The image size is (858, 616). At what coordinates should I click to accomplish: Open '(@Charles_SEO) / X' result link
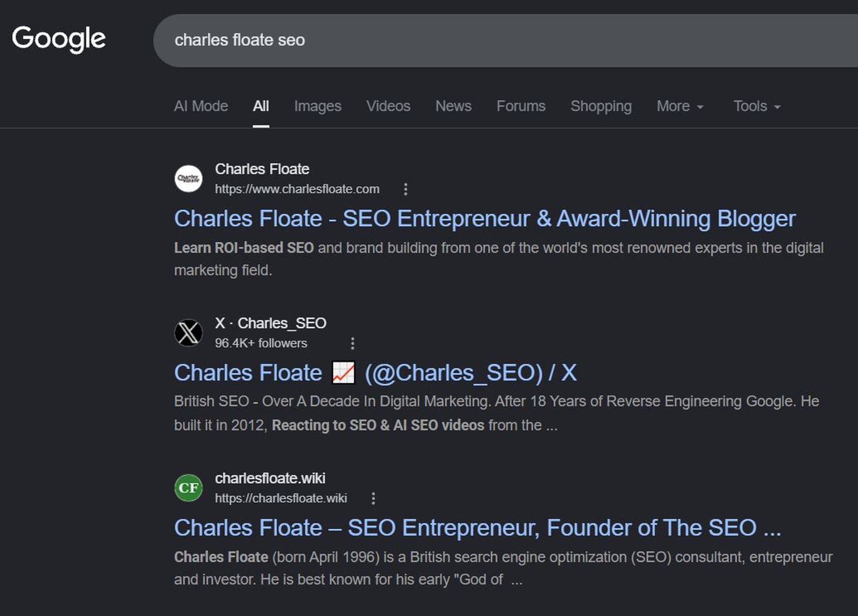[x=375, y=373]
